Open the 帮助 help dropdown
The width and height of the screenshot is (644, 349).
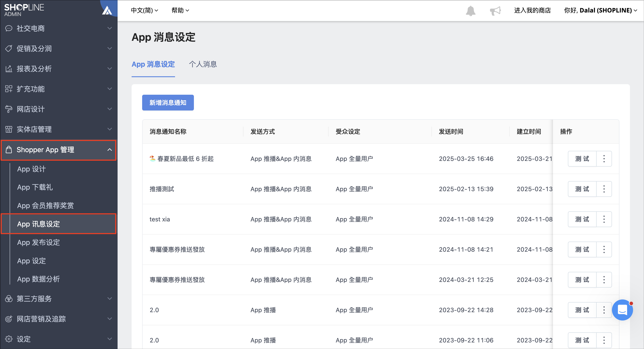[x=180, y=10]
